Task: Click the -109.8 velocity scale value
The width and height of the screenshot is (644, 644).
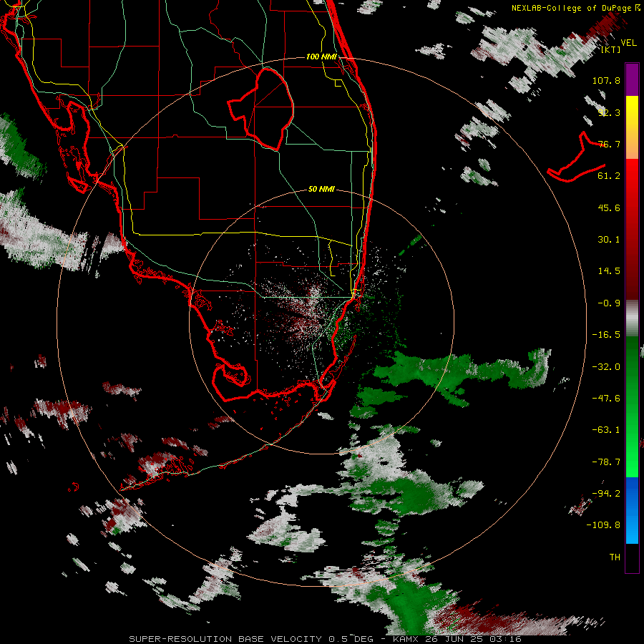Action: point(603,525)
